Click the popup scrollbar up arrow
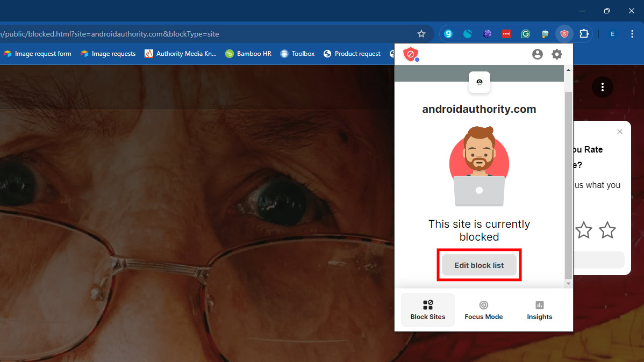This screenshot has height=362, width=644. pyautogui.click(x=568, y=70)
